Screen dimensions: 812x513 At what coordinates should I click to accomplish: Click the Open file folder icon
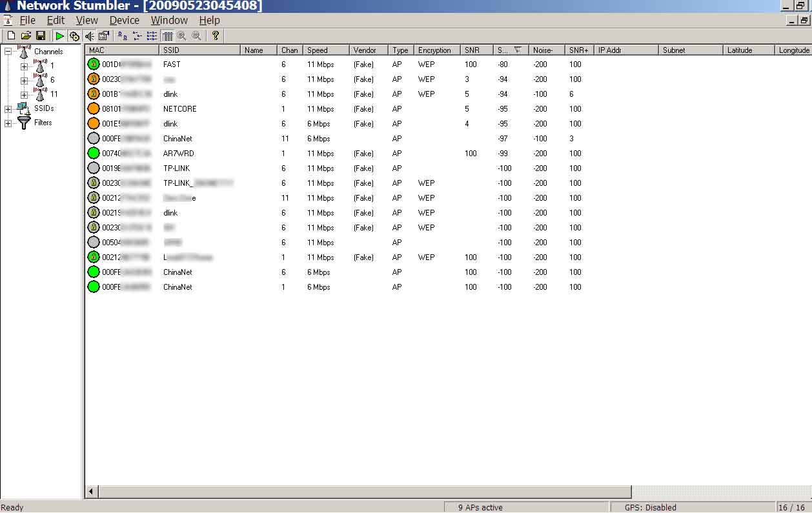(26, 36)
